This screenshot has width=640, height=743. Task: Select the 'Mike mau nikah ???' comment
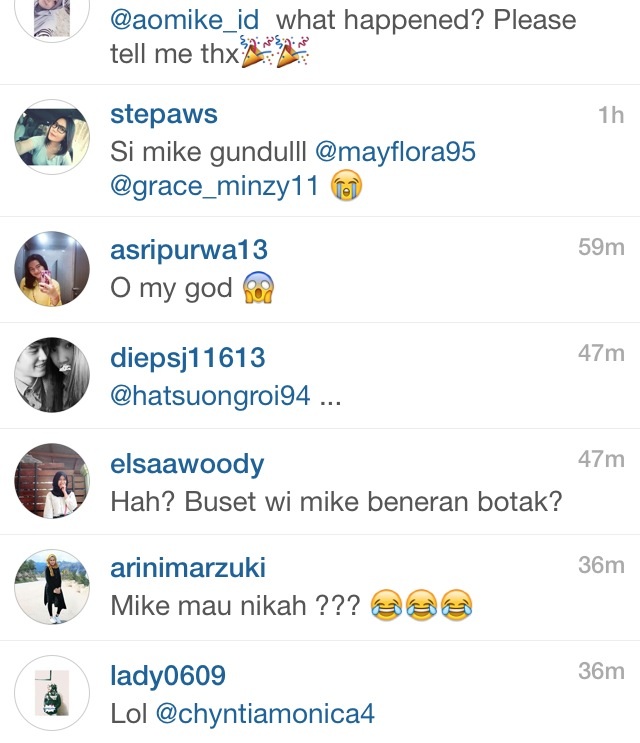click(x=291, y=606)
